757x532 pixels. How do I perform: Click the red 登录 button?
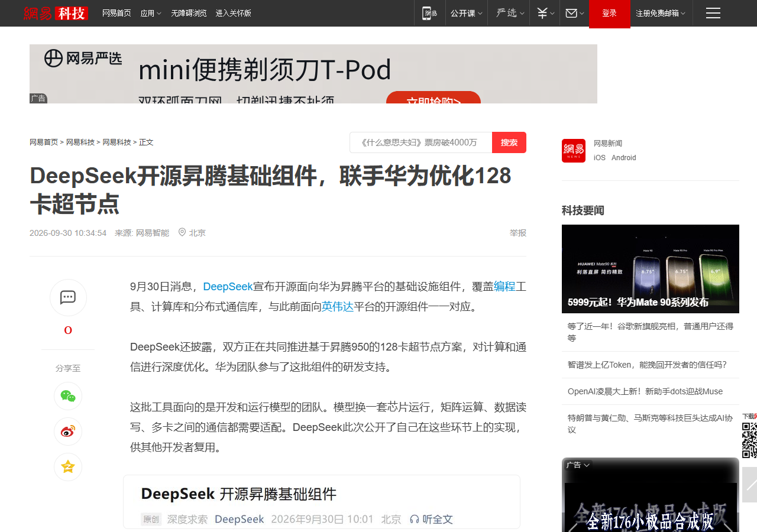(609, 13)
